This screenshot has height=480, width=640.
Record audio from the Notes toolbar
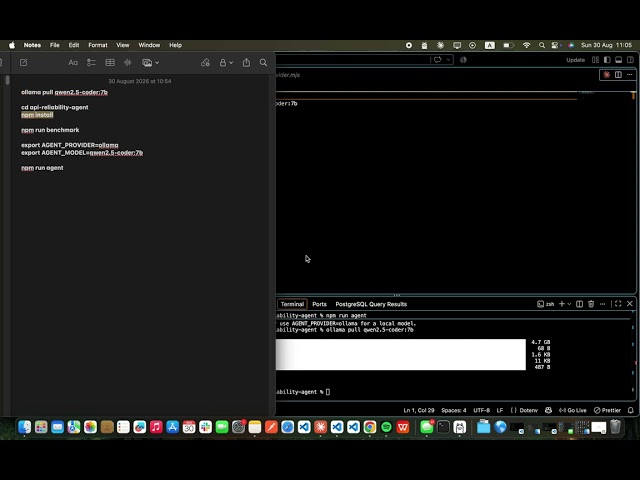(x=128, y=62)
